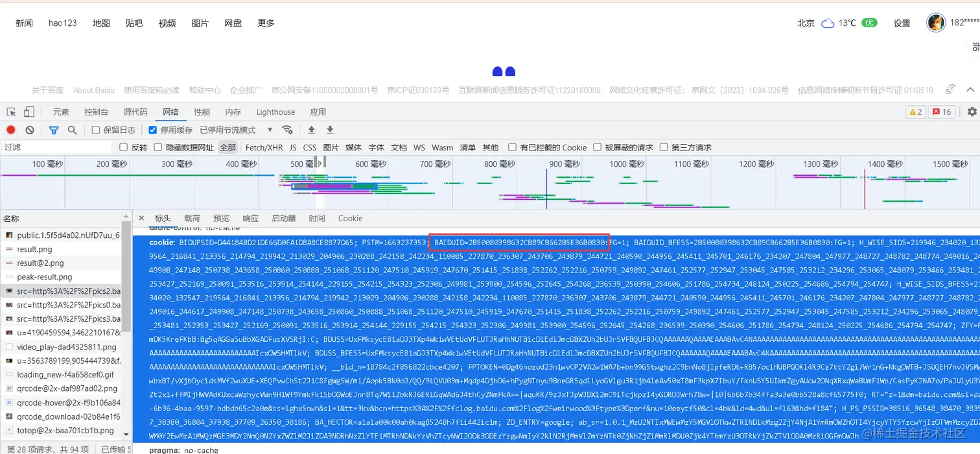Close the request details panel
Viewport: 980px width, 454px height.
coord(141,218)
